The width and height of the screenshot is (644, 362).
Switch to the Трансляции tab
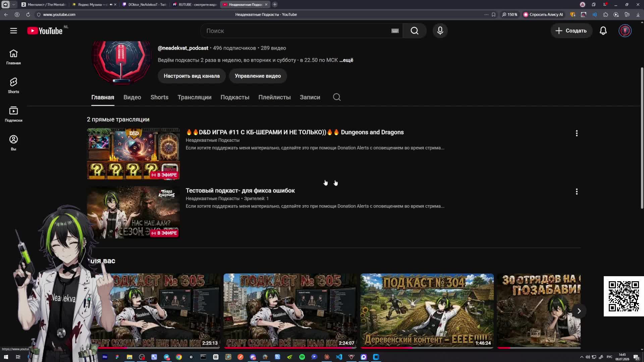point(195,97)
